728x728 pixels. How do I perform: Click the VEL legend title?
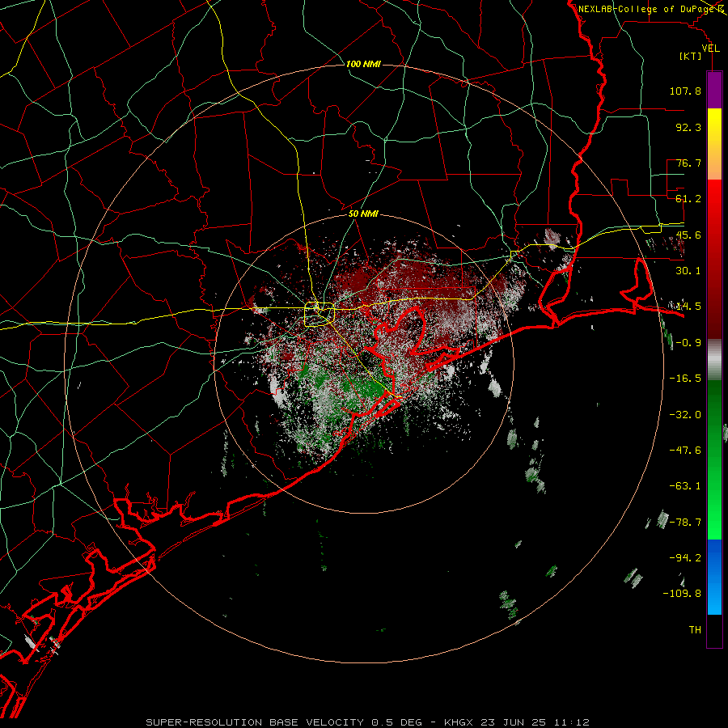pyautogui.click(x=710, y=49)
